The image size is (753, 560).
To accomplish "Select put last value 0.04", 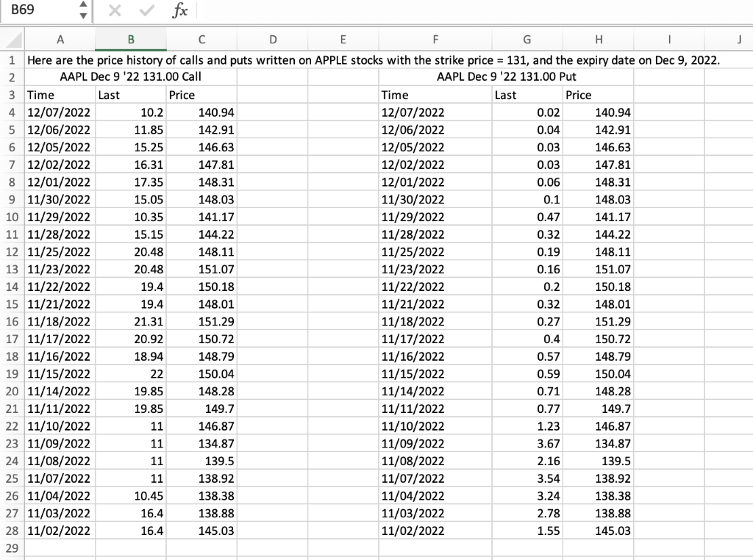I will [x=527, y=129].
